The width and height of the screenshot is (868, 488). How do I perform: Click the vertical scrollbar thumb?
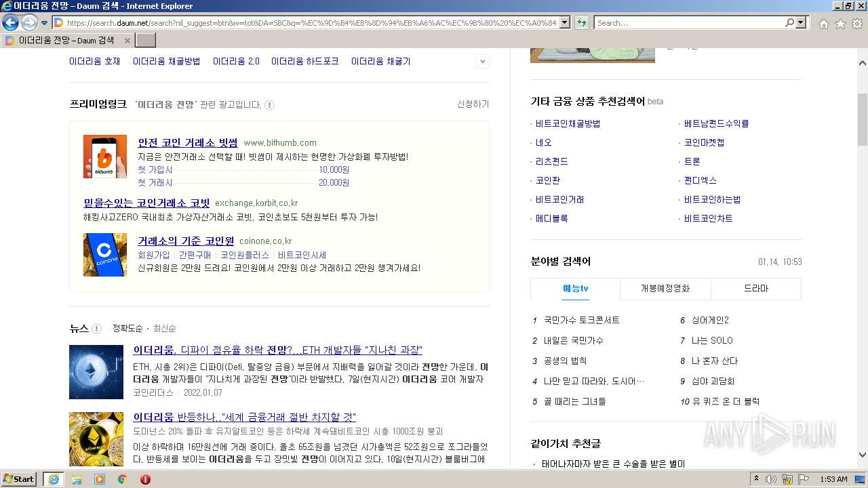coord(863,119)
